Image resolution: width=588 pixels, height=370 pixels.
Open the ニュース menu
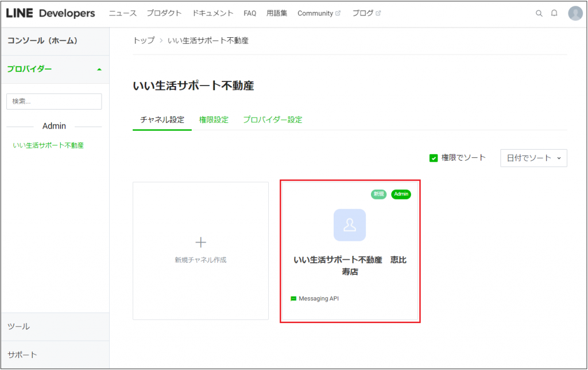tap(123, 13)
